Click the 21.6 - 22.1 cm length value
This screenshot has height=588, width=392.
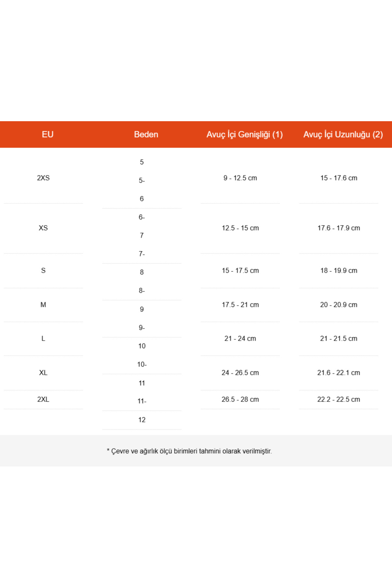point(339,373)
